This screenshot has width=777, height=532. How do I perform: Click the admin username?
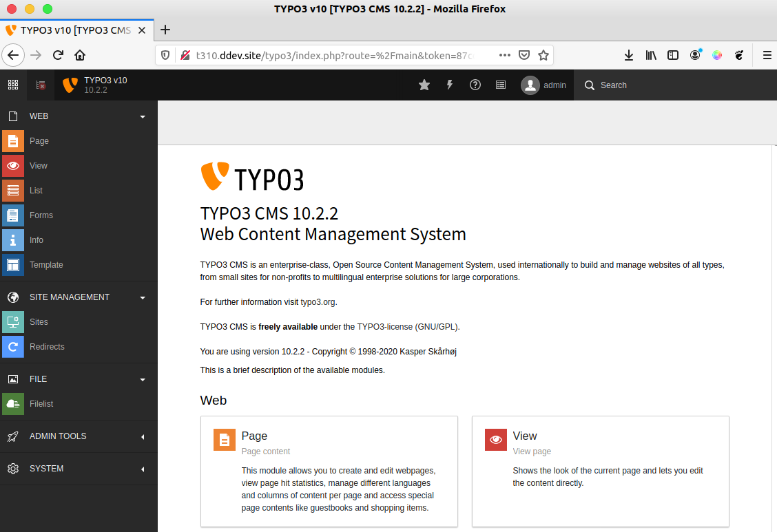[555, 85]
